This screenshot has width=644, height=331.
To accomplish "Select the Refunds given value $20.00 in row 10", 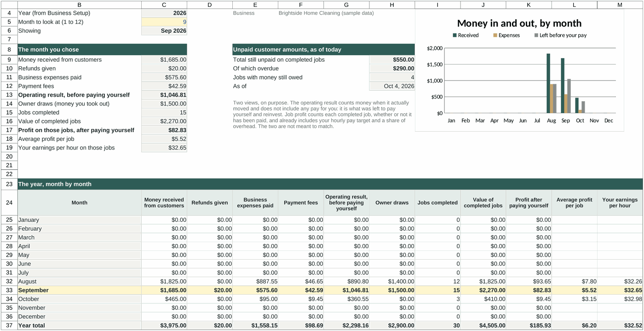I will [x=164, y=68].
